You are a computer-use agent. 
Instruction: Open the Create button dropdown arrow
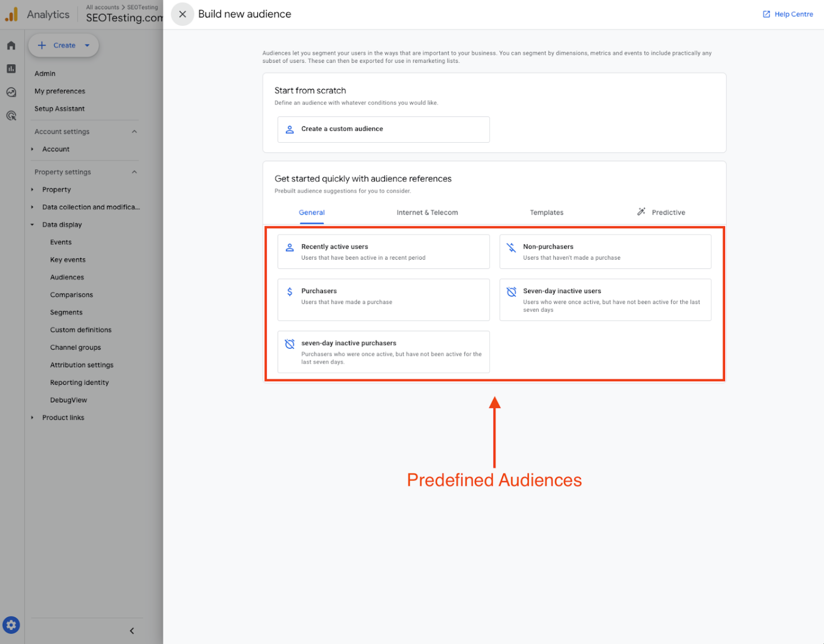[86, 46]
